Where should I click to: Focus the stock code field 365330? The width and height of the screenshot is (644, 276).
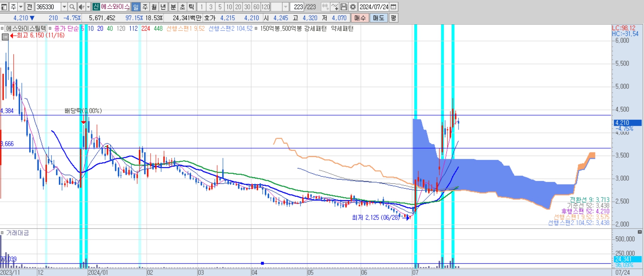coord(48,7)
